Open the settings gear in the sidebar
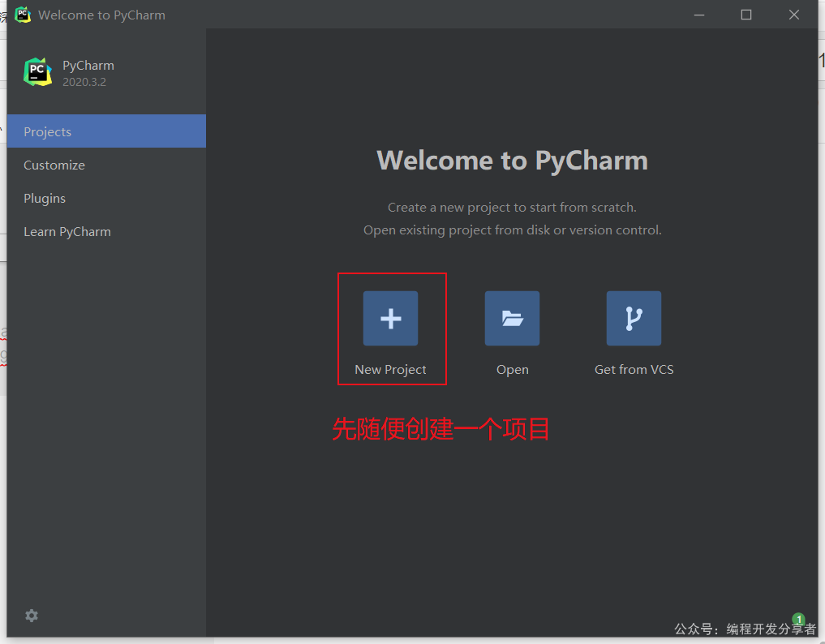Image resolution: width=825 pixels, height=644 pixels. 32,616
